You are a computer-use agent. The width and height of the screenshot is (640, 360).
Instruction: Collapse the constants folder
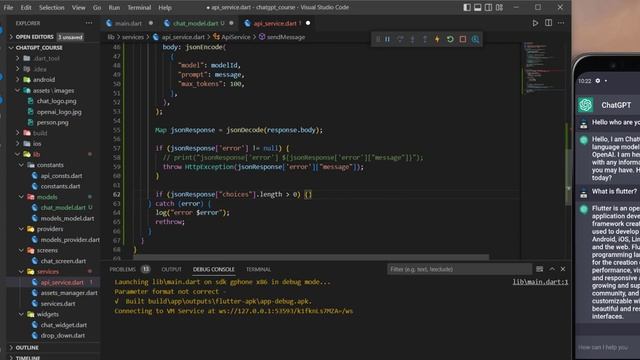[x=50, y=165]
